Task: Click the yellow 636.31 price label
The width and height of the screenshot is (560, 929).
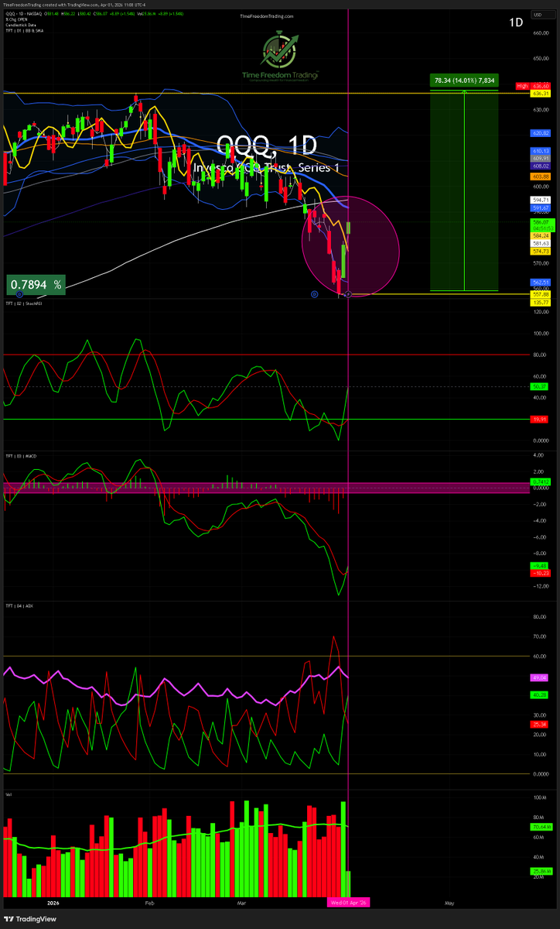Action: pyautogui.click(x=540, y=93)
